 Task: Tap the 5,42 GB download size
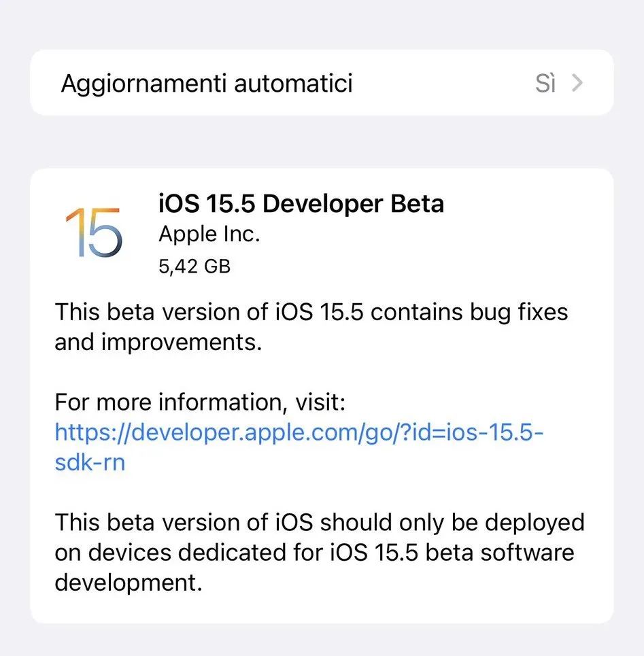coord(194,266)
